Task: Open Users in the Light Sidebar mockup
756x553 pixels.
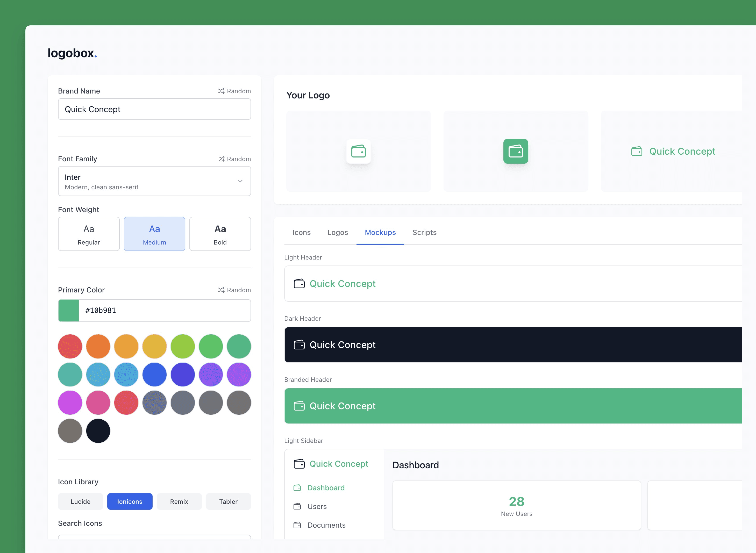Action: (317, 506)
